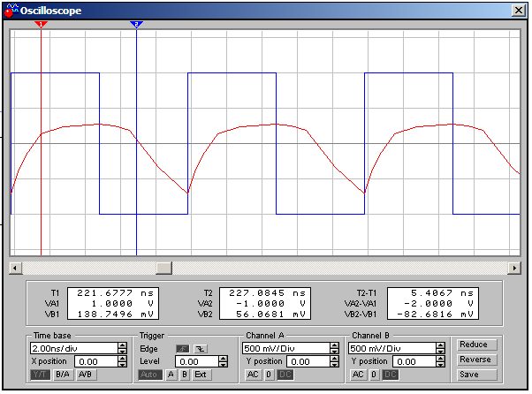Increase Channel A Y position up arrow
The height and width of the screenshot is (394, 532).
tap(335, 359)
